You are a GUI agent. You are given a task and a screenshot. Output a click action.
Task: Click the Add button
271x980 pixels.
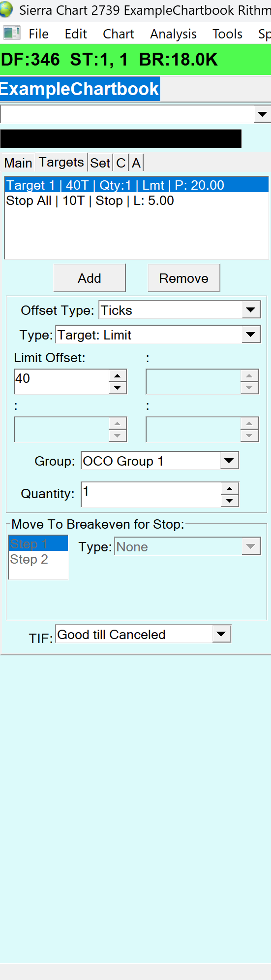click(90, 278)
